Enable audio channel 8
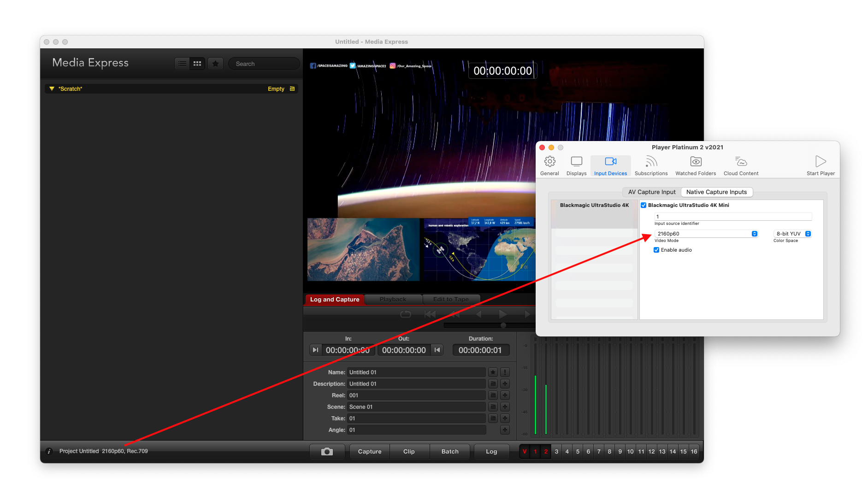Image resolution: width=868 pixels, height=501 pixels. (609, 452)
